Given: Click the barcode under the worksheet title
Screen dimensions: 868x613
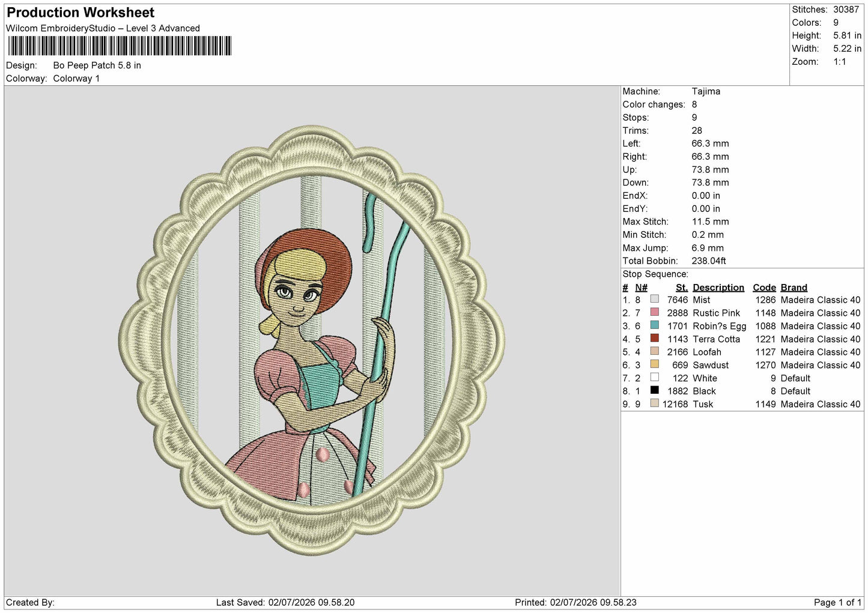Looking at the screenshot, I should click(x=120, y=46).
